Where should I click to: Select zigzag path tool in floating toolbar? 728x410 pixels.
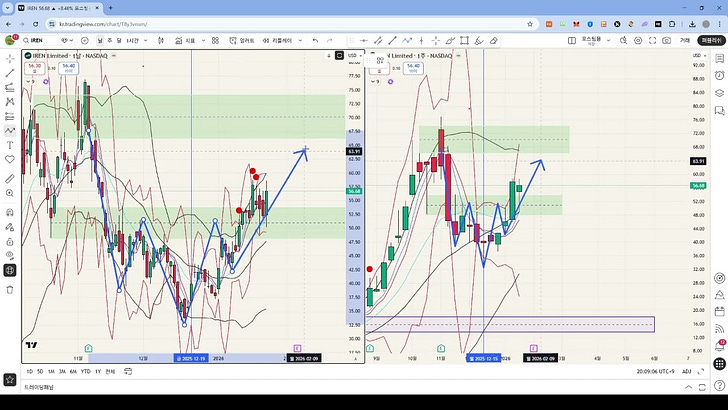point(407,40)
